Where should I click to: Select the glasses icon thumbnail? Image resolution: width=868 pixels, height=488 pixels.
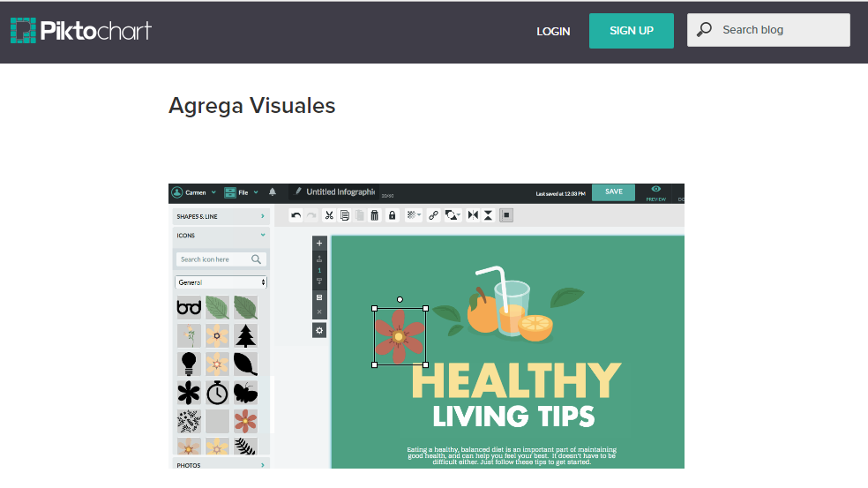[x=189, y=307]
